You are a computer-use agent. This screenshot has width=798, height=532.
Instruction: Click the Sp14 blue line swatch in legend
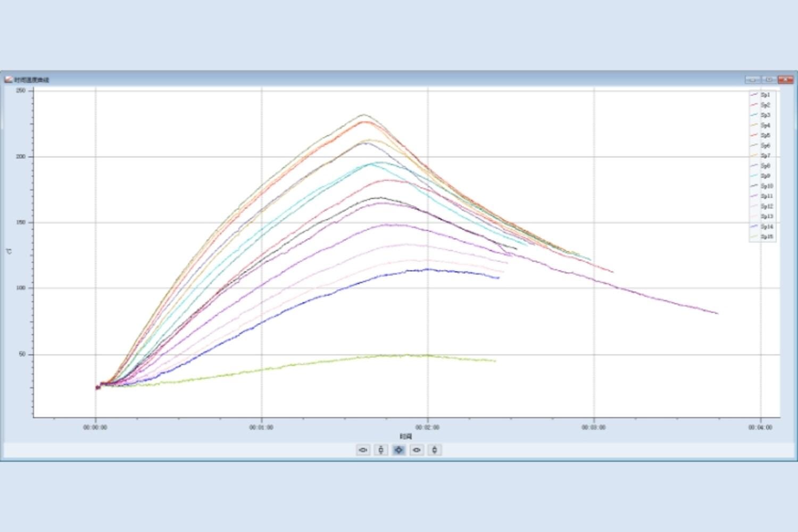[x=754, y=227]
